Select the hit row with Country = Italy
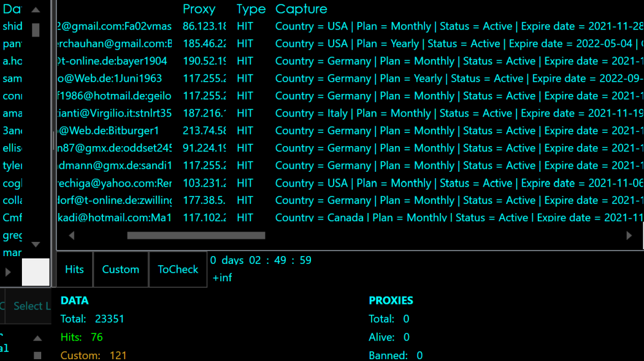 386,113
